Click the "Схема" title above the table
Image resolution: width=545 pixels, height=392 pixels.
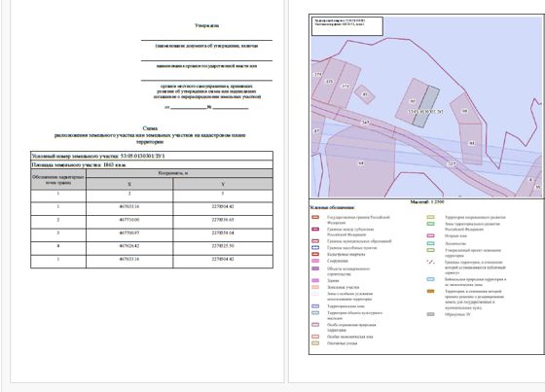[x=150, y=128]
